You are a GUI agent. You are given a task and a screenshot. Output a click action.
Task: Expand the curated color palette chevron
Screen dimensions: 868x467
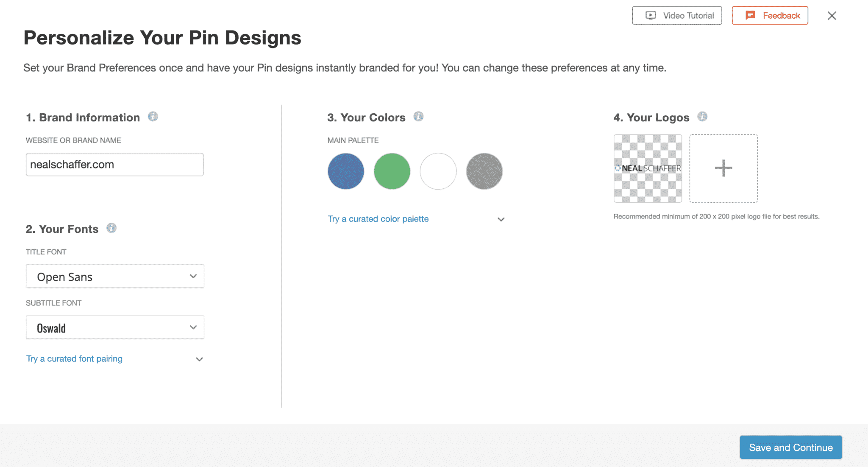(x=501, y=219)
